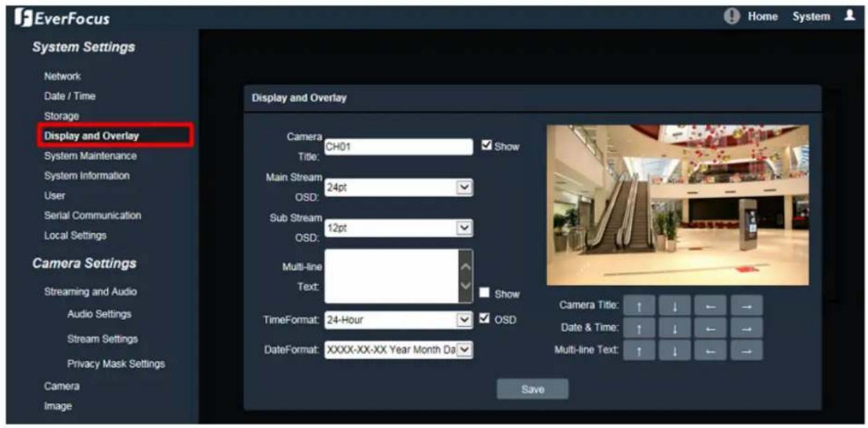
Task: Open the DateFormat dropdown
Action: coord(398,350)
